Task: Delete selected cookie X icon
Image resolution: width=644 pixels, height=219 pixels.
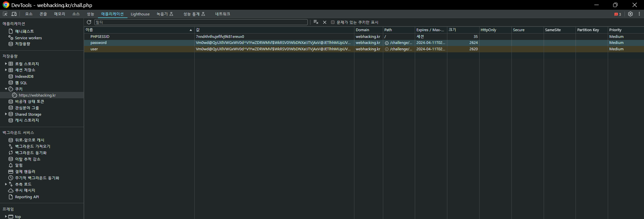Action: pyautogui.click(x=325, y=22)
